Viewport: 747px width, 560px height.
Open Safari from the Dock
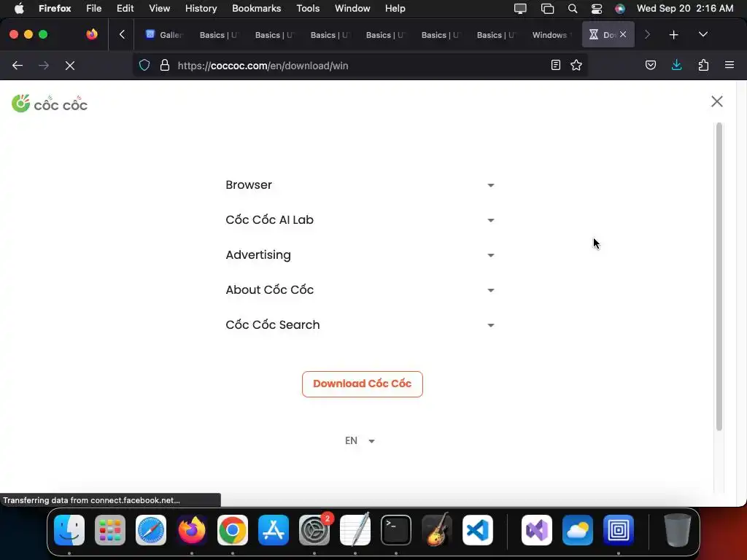tap(151, 530)
